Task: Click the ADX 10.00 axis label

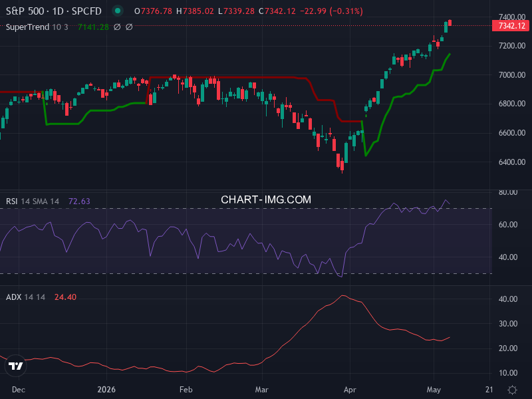Action: point(508,373)
